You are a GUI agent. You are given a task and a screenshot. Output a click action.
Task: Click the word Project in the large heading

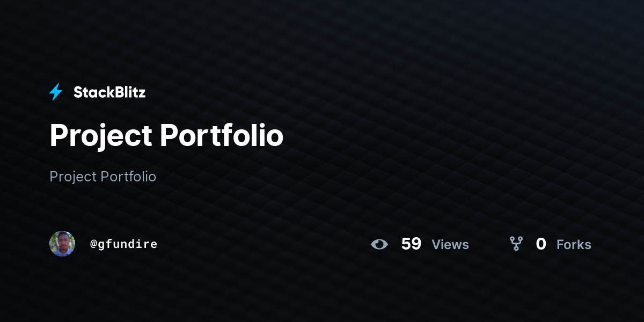(101, 136)
